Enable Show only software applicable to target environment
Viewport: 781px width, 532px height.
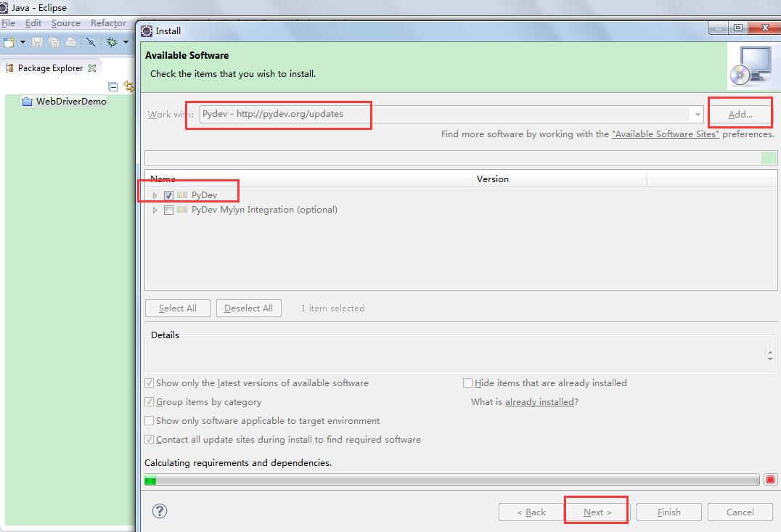(x=149, y=420)
